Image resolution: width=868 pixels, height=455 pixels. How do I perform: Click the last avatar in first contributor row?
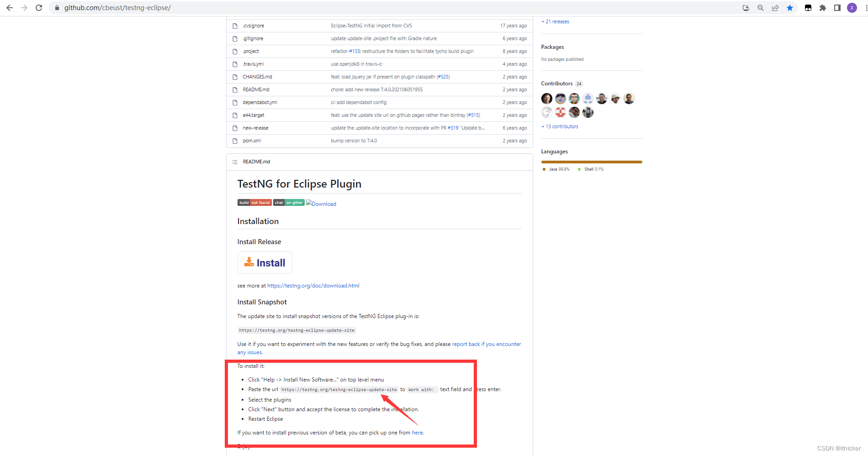pos(629,99)
